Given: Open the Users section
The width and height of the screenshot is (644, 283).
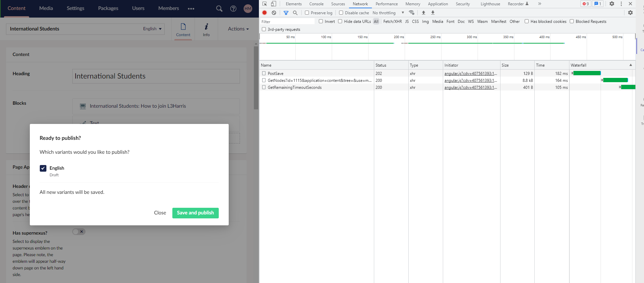Looking at the screenshot, I should coord(138,8).
